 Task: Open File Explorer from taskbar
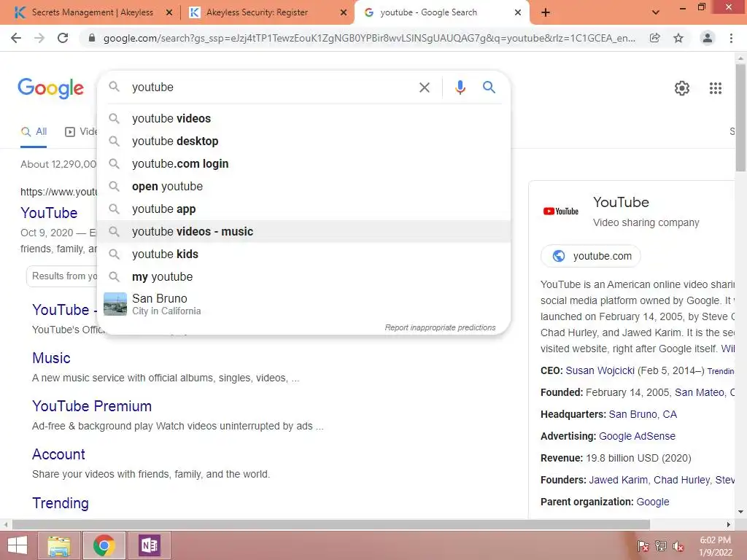58,545
